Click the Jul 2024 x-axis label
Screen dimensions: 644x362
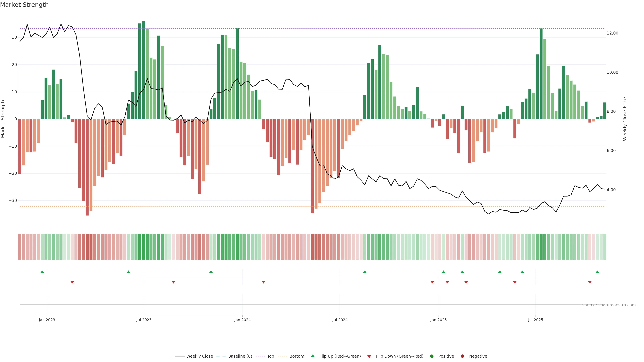(340, 320)
